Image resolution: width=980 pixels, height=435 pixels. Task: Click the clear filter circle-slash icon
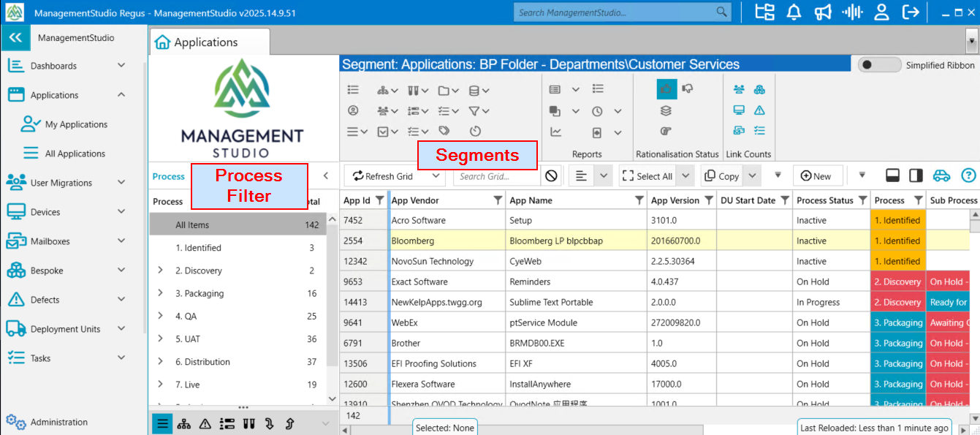click(x=552, y=176)
